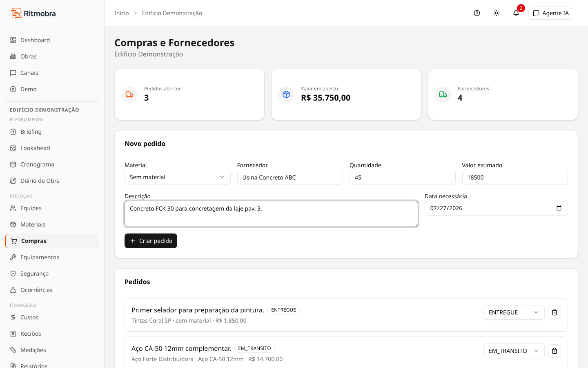This screenshot has height=368, width=588.
Task: Delete the Aço CA-50 12mm order
Action: 555,351
